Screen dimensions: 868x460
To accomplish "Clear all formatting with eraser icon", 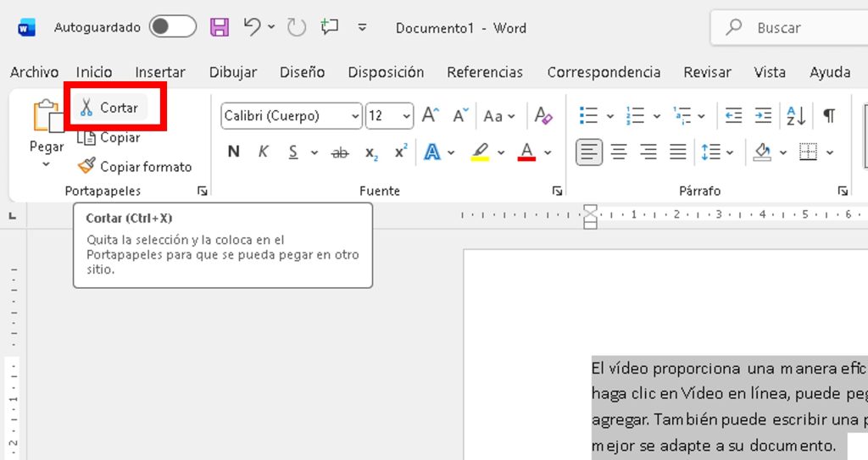I will pos(543,115).
